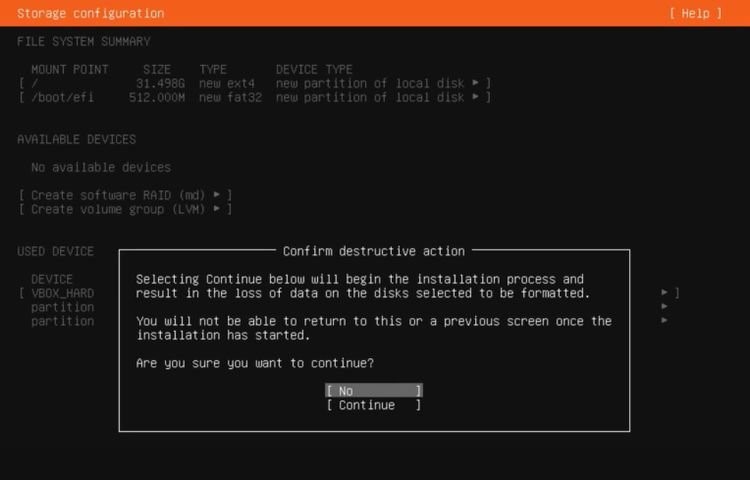
Task: Select the second partition under VBOX_HARD
Action: click(63, 321)
